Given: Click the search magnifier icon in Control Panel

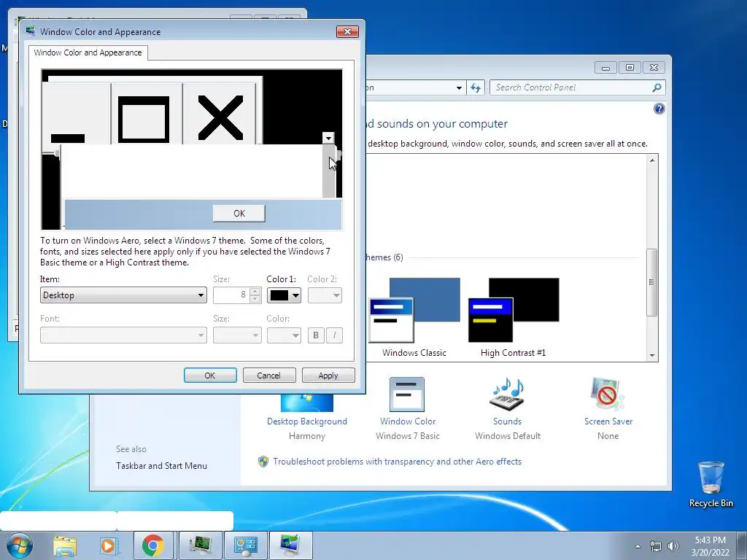Looking at the screenshot, I should click(657, 87).
